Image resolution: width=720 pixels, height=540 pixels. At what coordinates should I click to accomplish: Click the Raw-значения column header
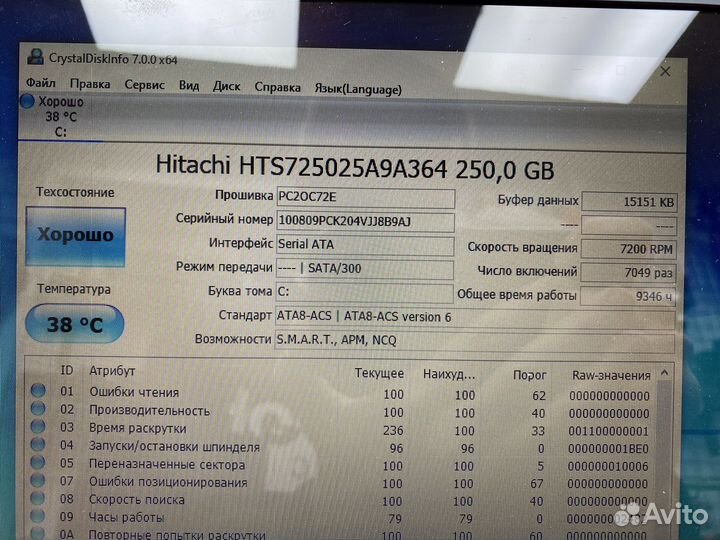click(611, 376)
